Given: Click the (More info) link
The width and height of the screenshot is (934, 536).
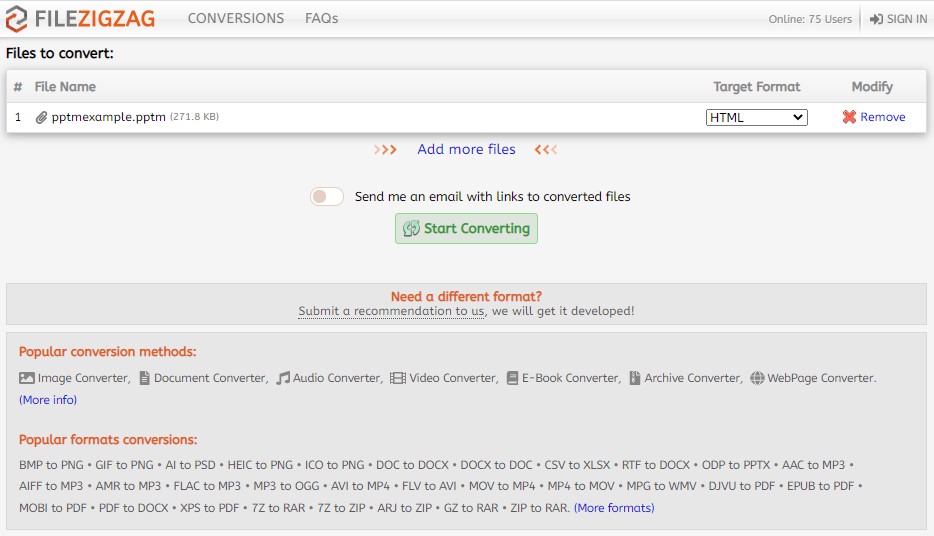Looking at the screenshot, I should coord(48,400).
